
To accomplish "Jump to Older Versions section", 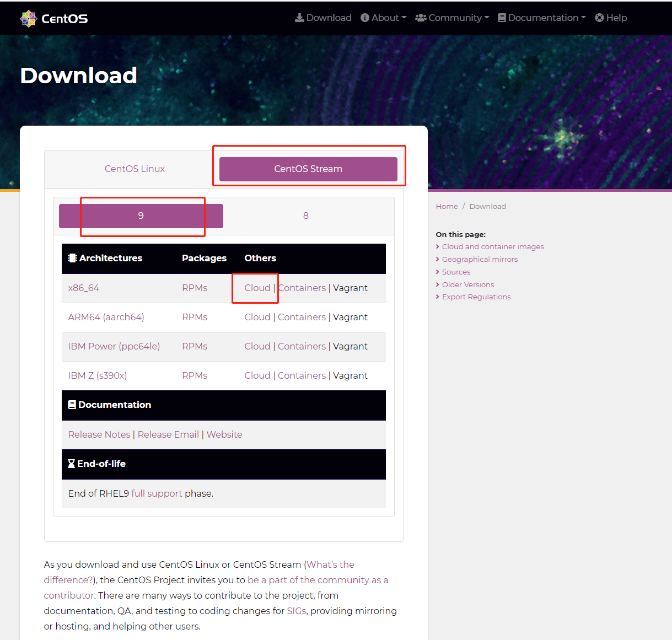I will point(468,284).
